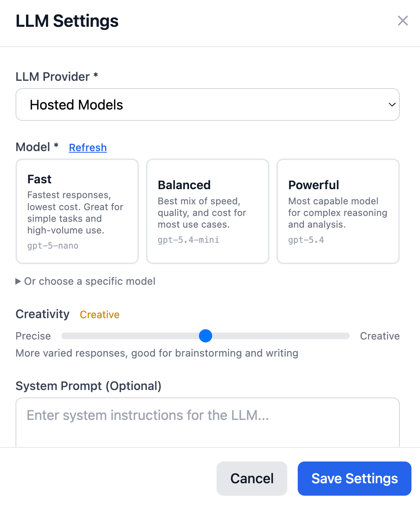Click the slider track near Precise

(78, 336)
